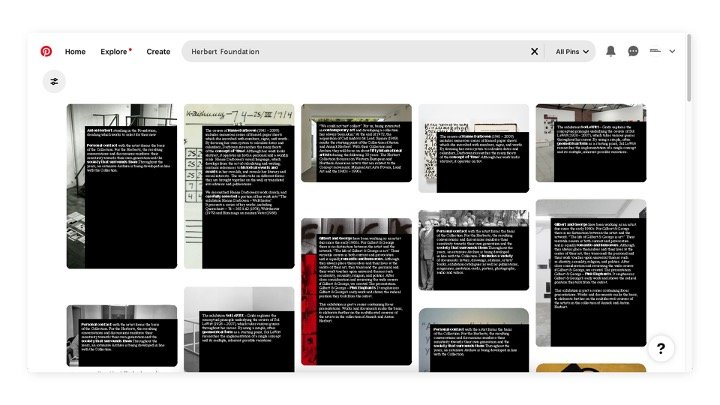Open the white gallery Gilbert and George pin
Screen dimensions: 720x405
(x=591, y=273)
